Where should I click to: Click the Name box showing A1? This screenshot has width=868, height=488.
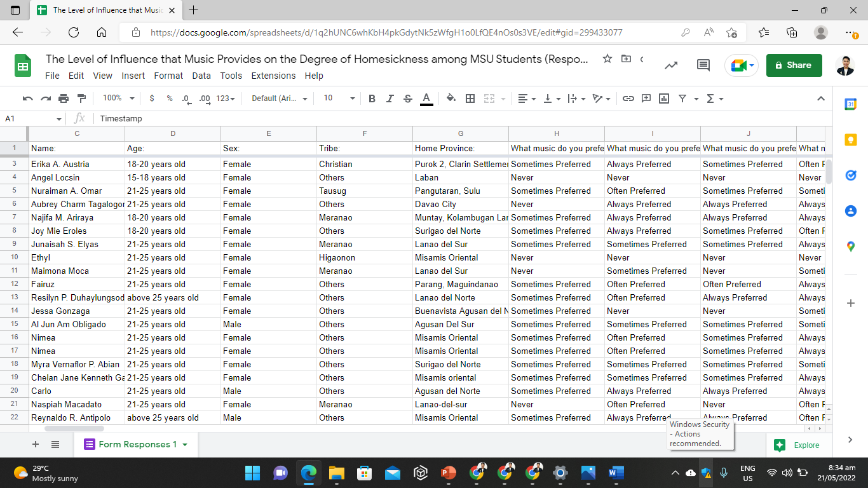coord(33,119)
